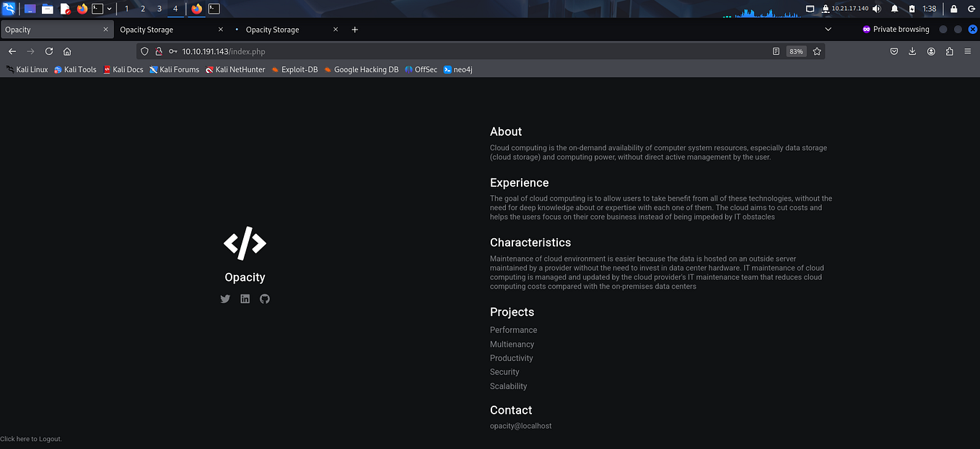Image resolution: width=980 pixels, height=449 pixels.
Task: Open the LinkedIn icon on the Opacity page
Action: pos(245,298)
